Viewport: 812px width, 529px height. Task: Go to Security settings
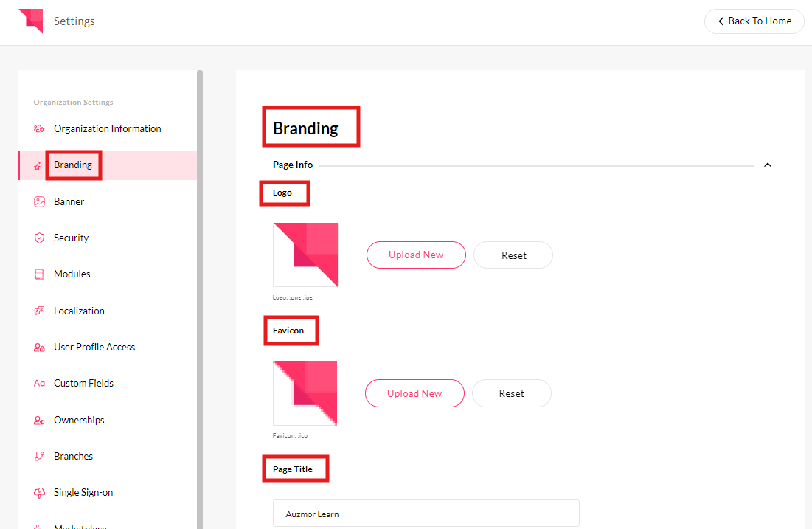coord(108,238)
